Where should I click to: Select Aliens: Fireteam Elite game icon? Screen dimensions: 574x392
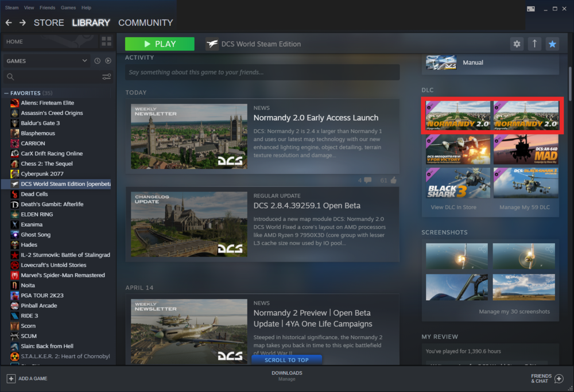[15, 103]
